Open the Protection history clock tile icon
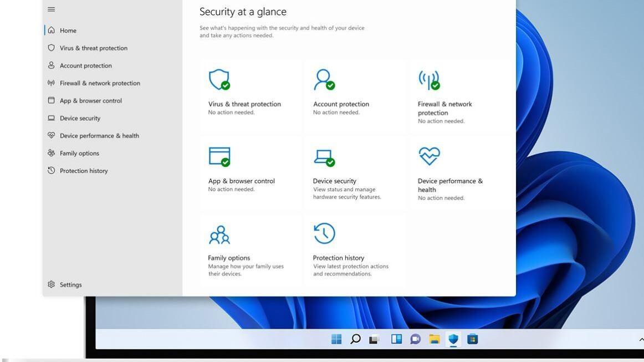The height and width of the screenshot is (362, 644). 324,233
